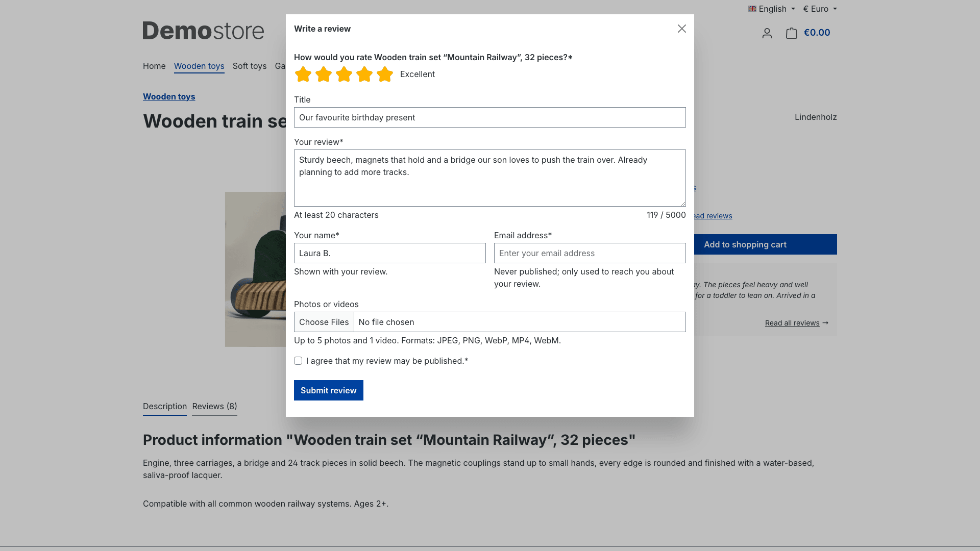This screenshot has width=980, height=551.
Task: Close the Write a review dialog
Action: 682,29
